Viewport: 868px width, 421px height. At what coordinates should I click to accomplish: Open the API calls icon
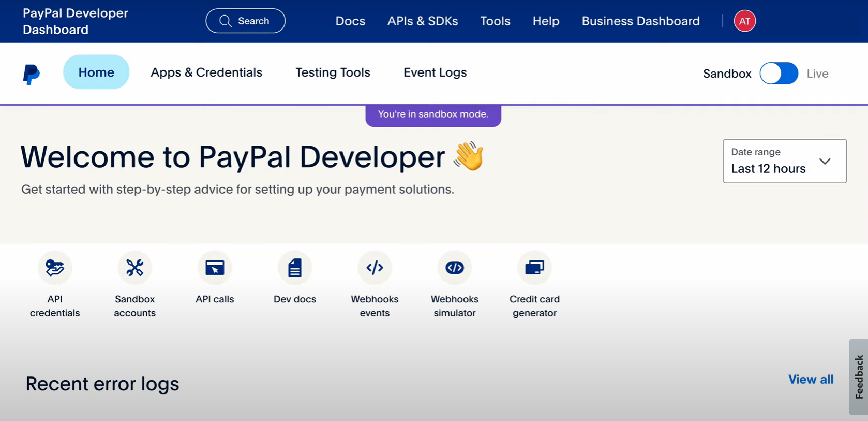click(215, 268)
